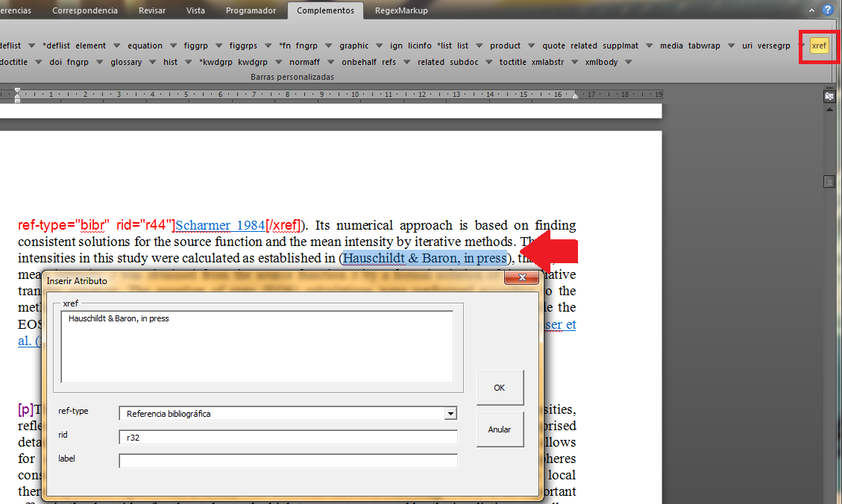This screenshot has width=842, height=504.
Task: Click the highlighted xref markup button
Action: (x=819, y=45)
